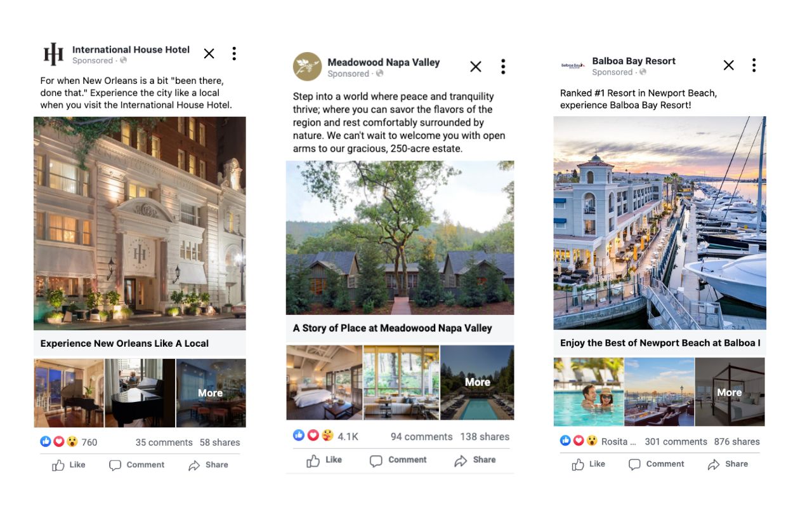Open Balboa Bay Resort page name link
This screenshot has height=508, width=812.
[634, 61]
